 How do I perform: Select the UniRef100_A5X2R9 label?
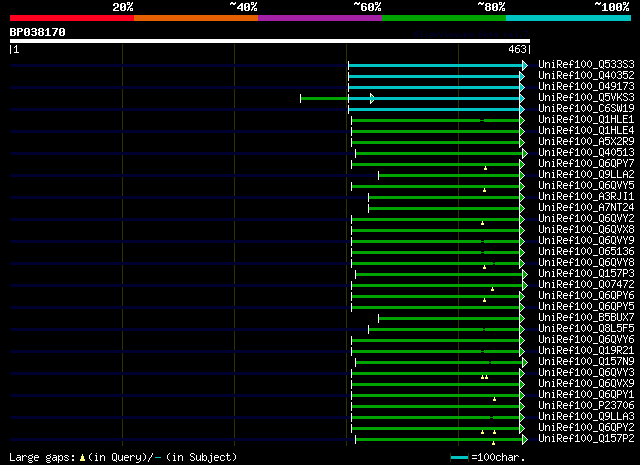[x=586, y=142]
